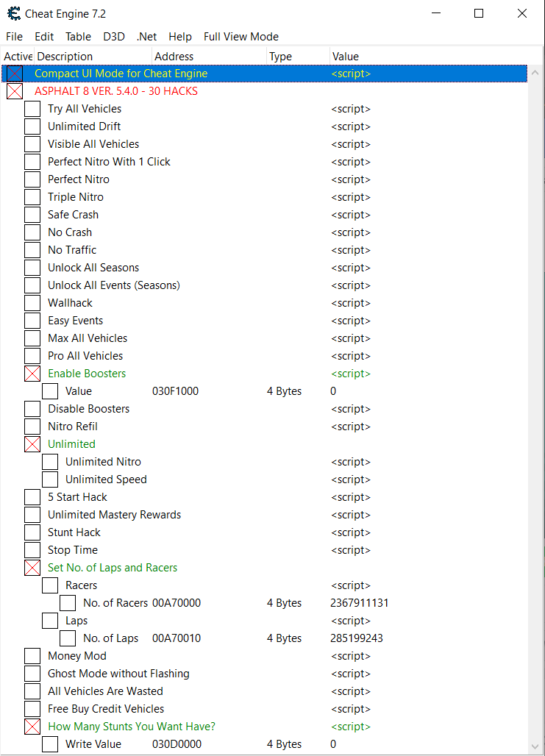Enable Unlimited Drift checkbox
This screenshot has height=756, width=545.
click(x=32, y=126)
